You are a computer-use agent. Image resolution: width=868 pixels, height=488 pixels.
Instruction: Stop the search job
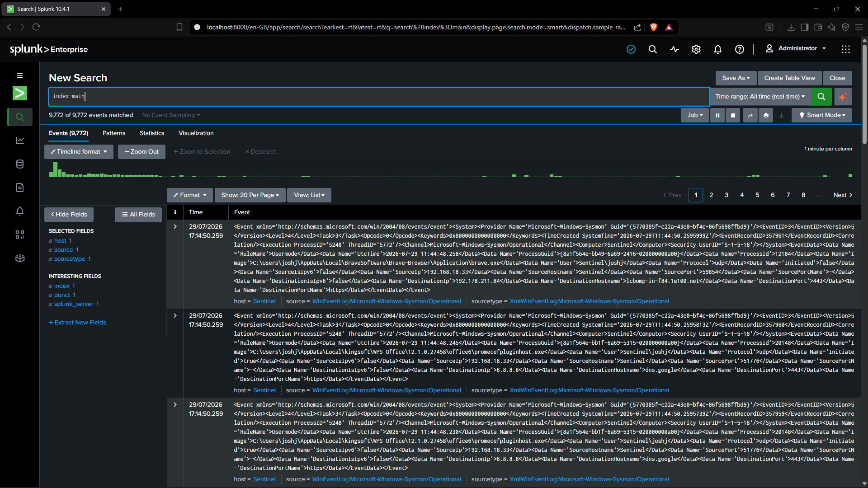(733, 115)
